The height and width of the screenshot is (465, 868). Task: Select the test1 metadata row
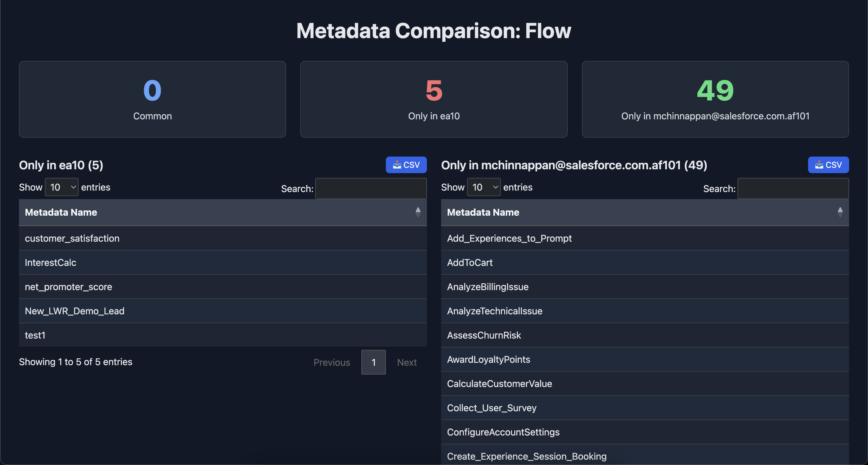click(222, 335)
